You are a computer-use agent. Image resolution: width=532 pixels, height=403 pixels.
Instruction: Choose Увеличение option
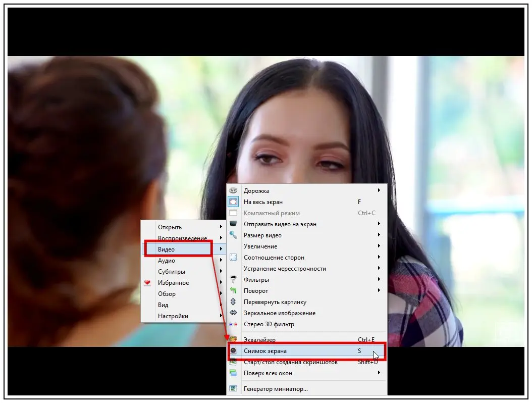(x=307, y=246)
